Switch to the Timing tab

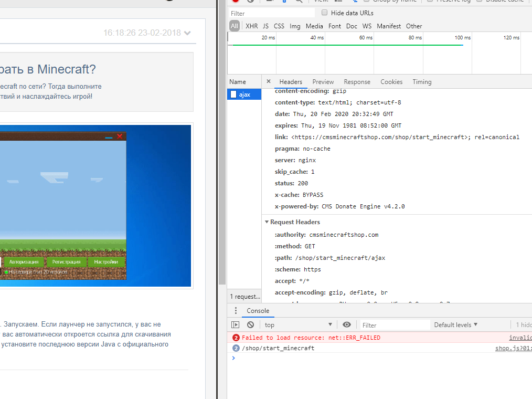[422, 82]
